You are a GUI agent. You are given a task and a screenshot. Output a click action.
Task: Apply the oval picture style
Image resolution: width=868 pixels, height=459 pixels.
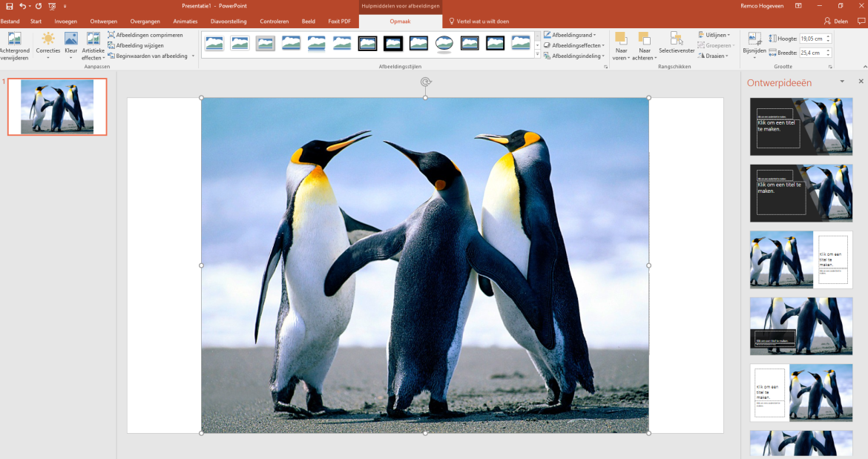click(444, 43)
